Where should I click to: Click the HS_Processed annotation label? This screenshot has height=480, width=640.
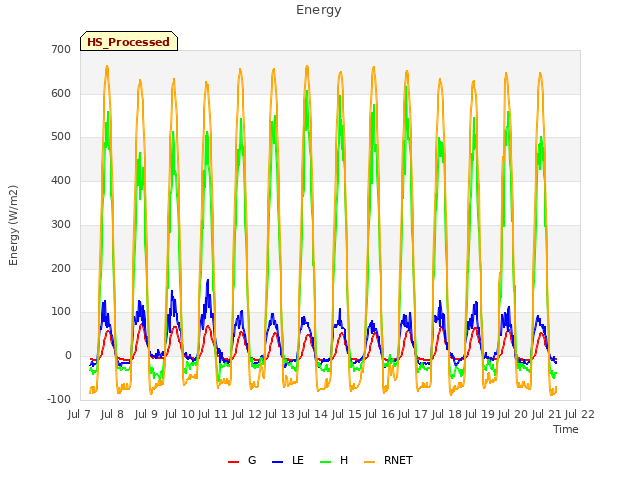129,41
